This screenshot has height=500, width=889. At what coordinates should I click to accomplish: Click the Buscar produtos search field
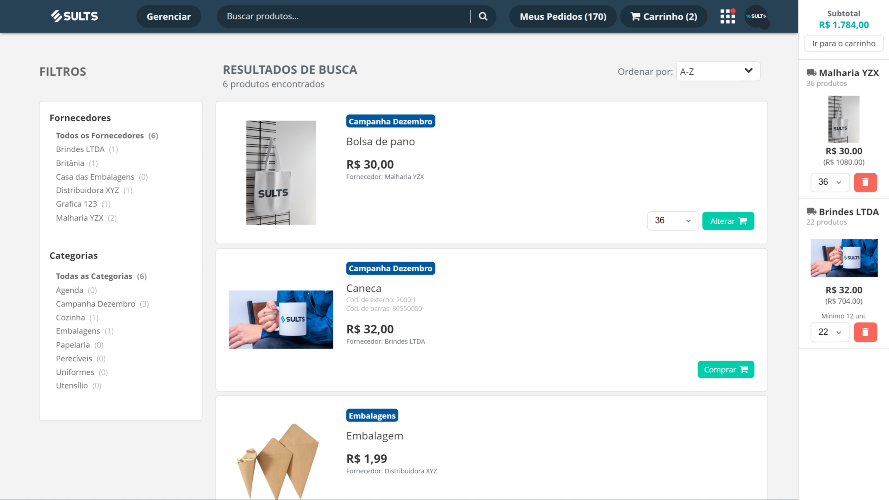pos(346,16)
